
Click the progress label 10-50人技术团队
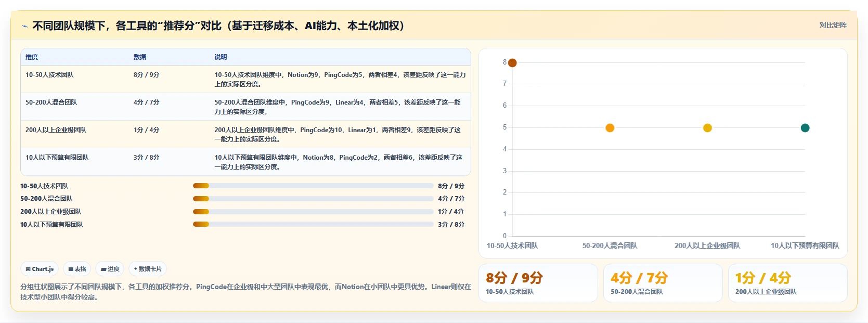tap(44, 186)
